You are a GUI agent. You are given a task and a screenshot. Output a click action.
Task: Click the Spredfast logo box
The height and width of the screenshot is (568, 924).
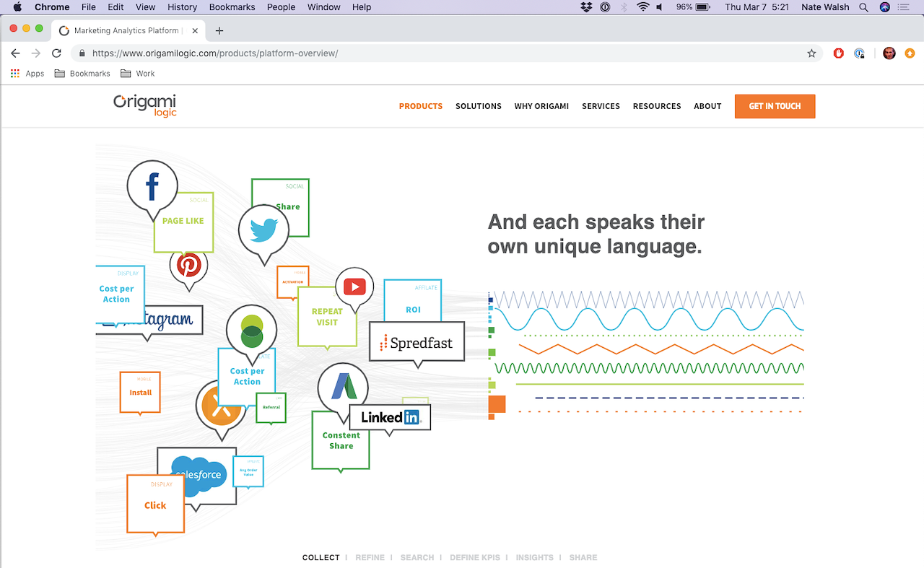click(417, 342)
